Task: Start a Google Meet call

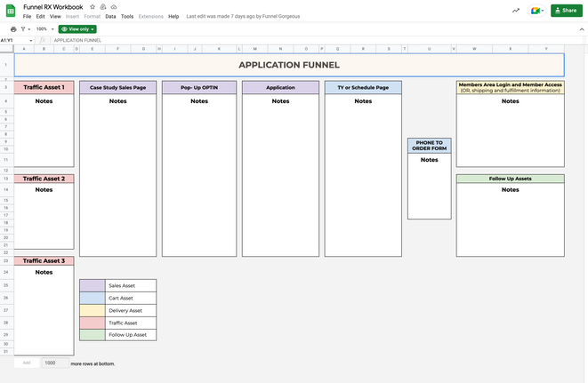Action: click(x=536, y=11)
